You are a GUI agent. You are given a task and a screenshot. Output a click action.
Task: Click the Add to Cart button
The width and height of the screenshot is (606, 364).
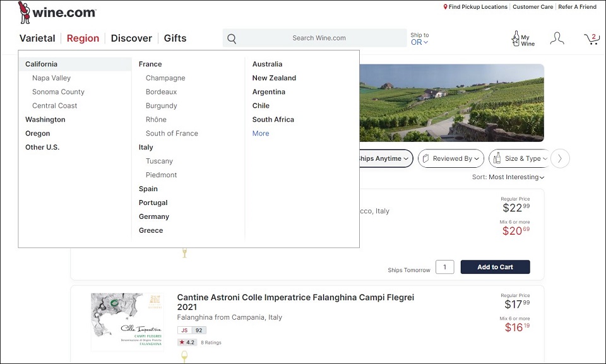[495, 267]
